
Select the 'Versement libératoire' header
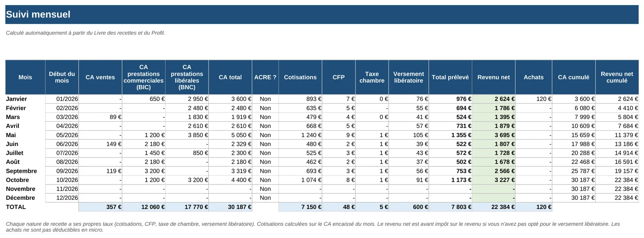pyautogui.click(x=409, y=77)
